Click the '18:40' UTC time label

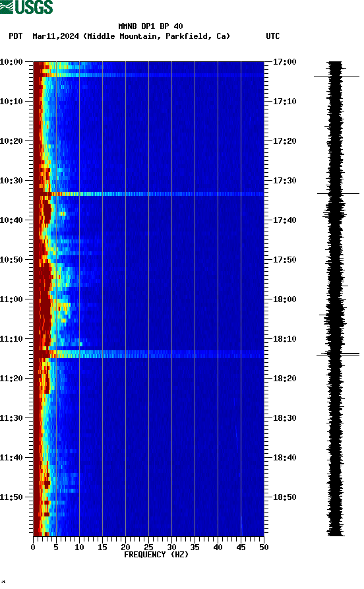(285, 458)
